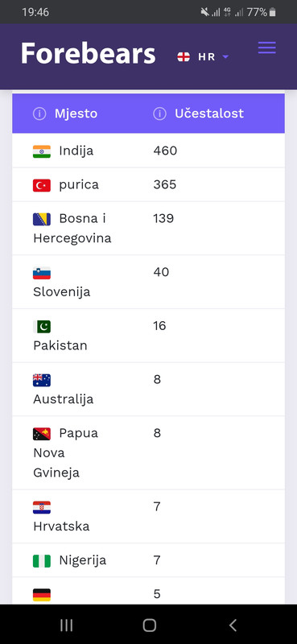Tap the Android back navigation button
The height and width of the screenshot is (644, 297).
pos(233,625)
